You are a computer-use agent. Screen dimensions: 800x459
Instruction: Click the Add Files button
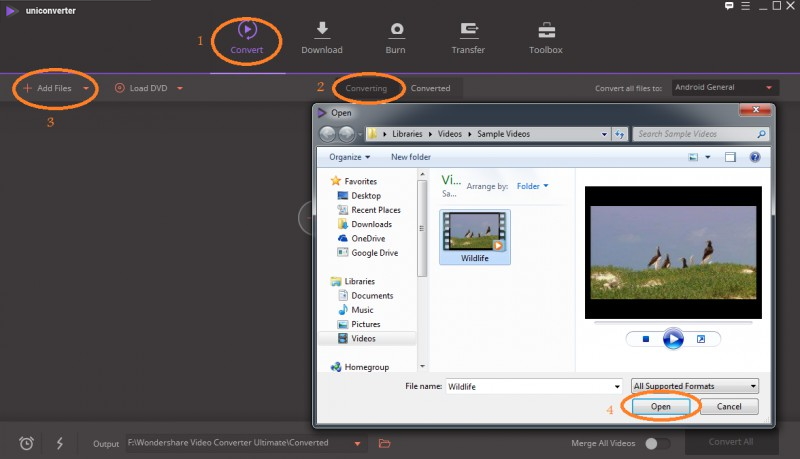click(x=47, y=88)
